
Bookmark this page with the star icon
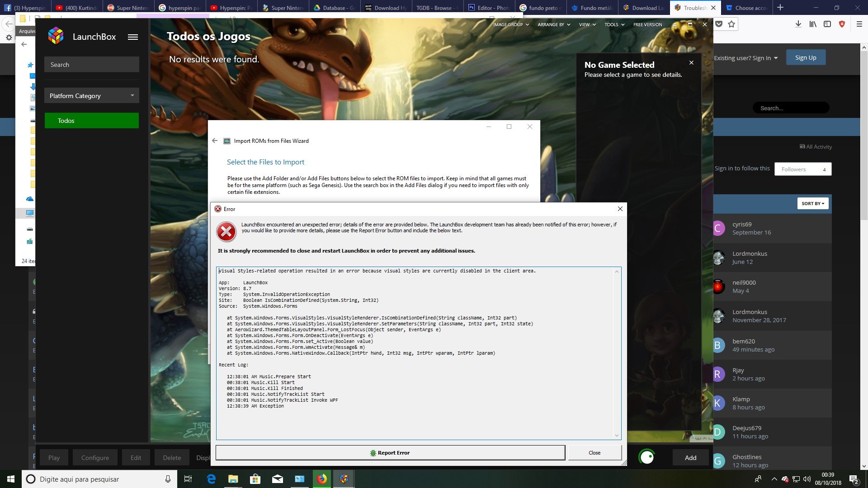[x=731, y=24]
